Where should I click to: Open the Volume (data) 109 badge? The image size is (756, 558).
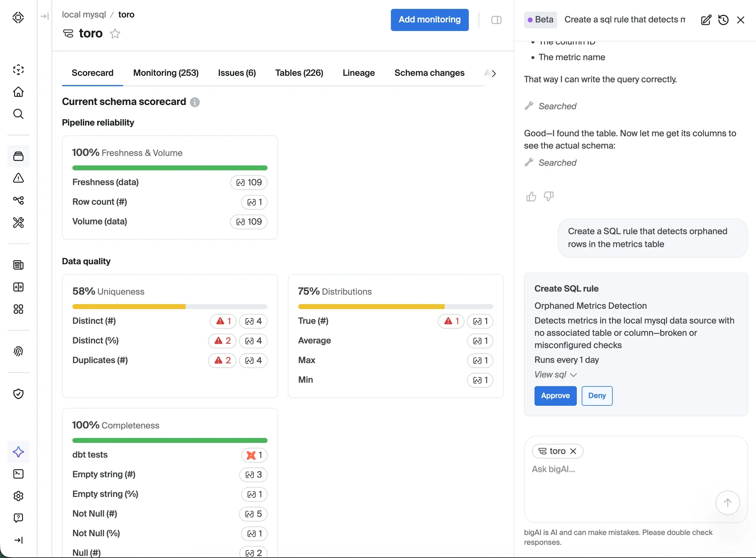pyautogui.click(x=249, y=222)
